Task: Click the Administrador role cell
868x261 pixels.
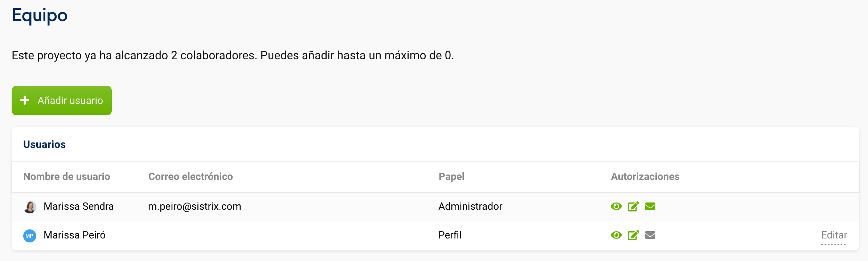Action: pyautogui.click(x=470, y=206)
